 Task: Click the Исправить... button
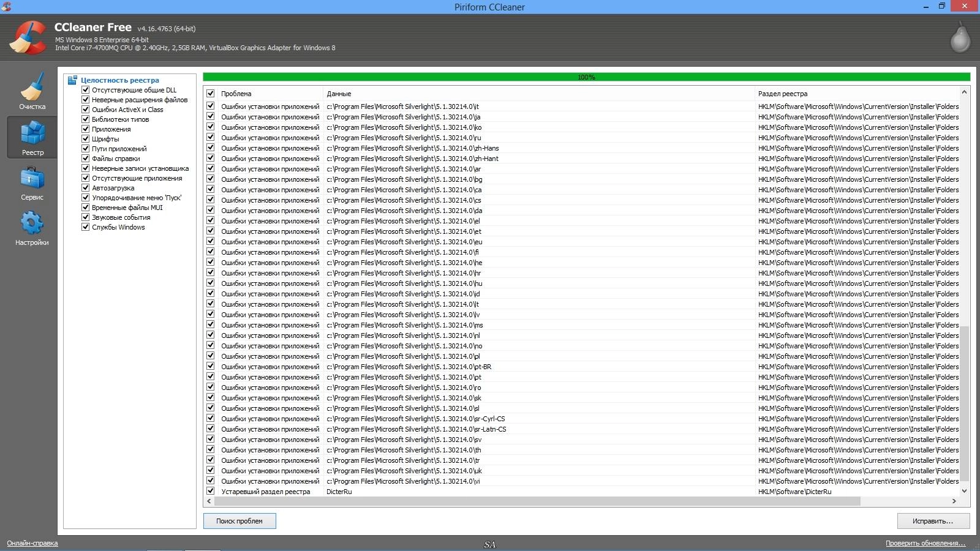[x=933, y=521]
